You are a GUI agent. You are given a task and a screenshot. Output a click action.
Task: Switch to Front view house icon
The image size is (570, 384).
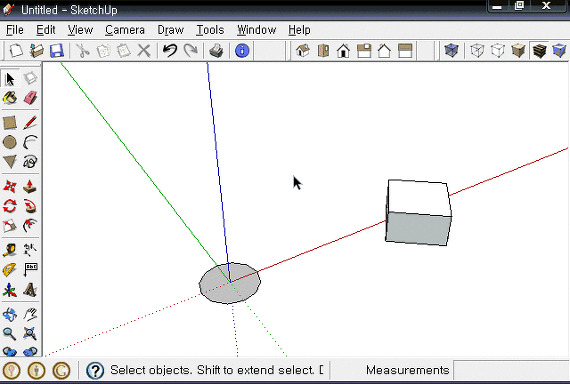tap(343, 51)
